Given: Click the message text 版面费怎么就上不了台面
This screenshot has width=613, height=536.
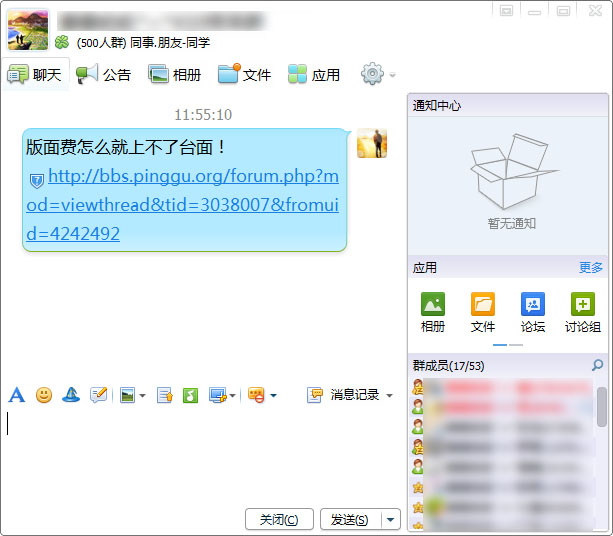Looking at the screenshot, I should pos(125,147).
